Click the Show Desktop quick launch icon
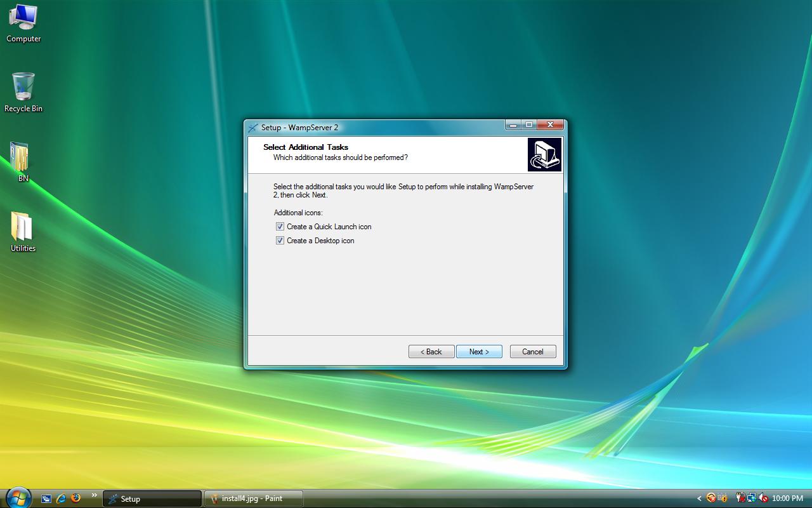The image size is (812, 508). [x=46, y=498]
